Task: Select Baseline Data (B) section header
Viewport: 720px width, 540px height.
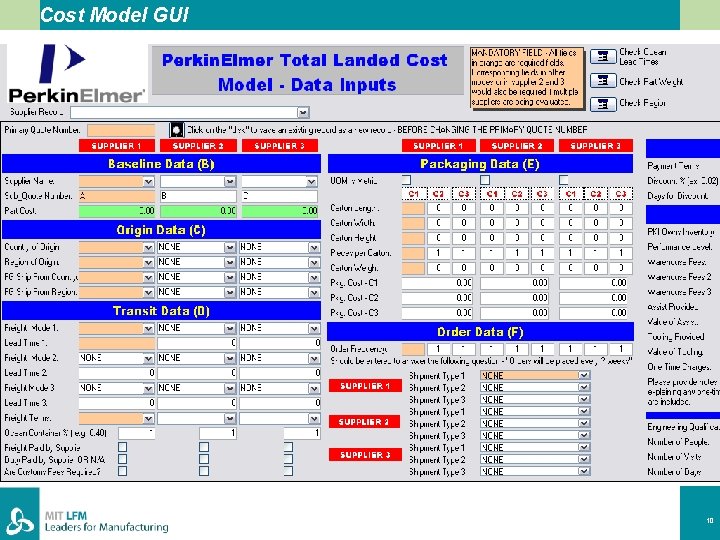Action: coord(161,164)
